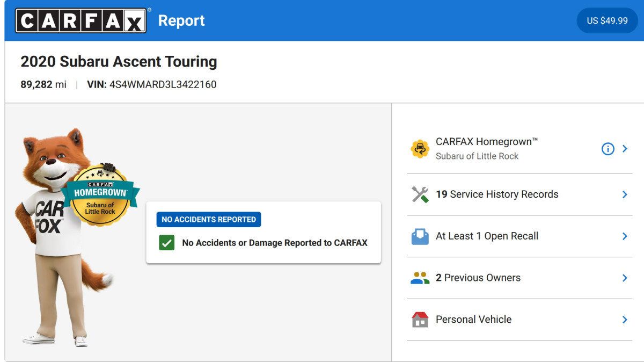
Task: Open the Homegrown info circle icon
Action: pyautogui.click(x=608, y=149)
